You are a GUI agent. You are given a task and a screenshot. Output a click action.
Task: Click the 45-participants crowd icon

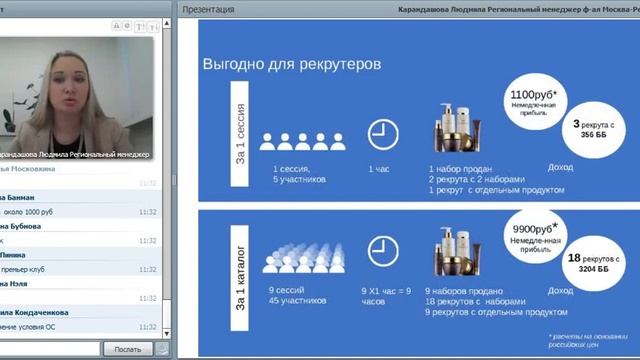(x=304, y=258)
